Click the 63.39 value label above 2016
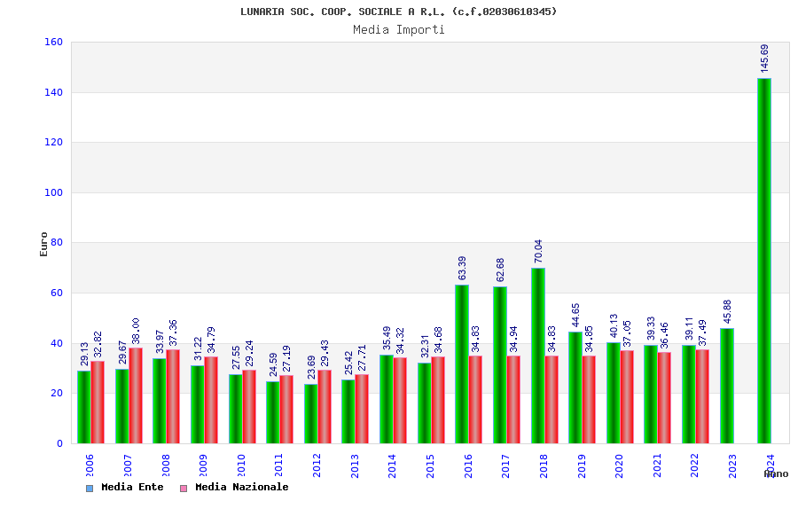Screen dimensions: 798x532 point(462,269)
